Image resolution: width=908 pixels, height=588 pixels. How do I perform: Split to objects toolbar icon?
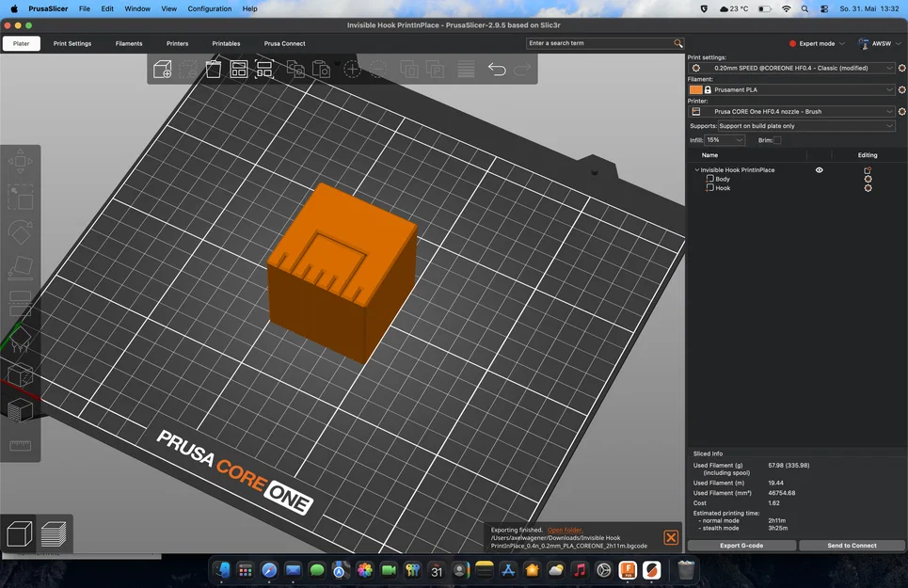409,70
